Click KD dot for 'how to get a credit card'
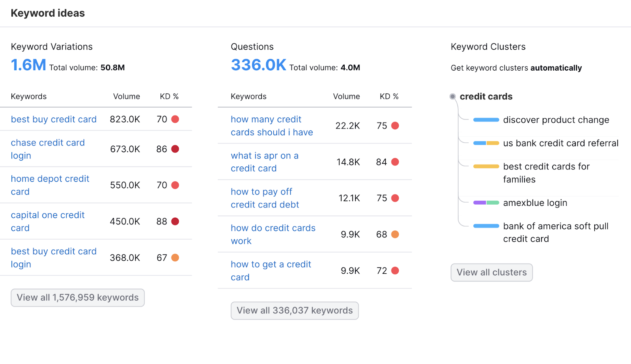The width and height of the screenshot is (631, 364). pos(395,271)
